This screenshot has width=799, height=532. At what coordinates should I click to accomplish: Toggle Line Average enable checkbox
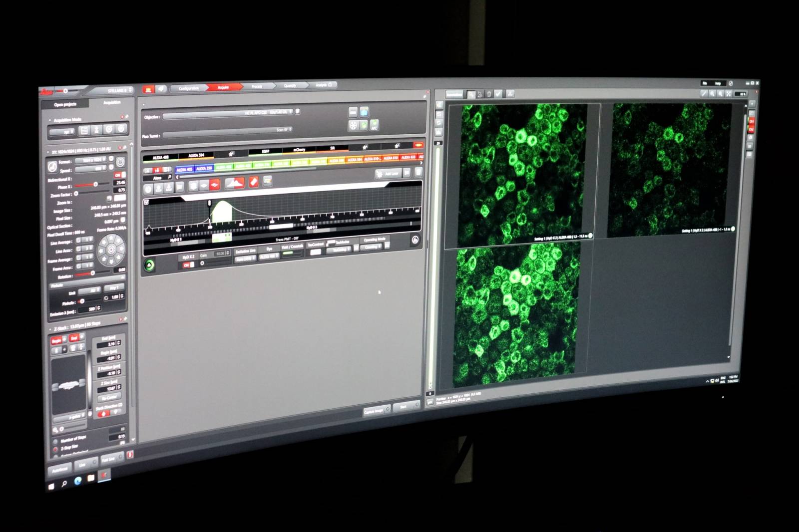coord(78,241)
